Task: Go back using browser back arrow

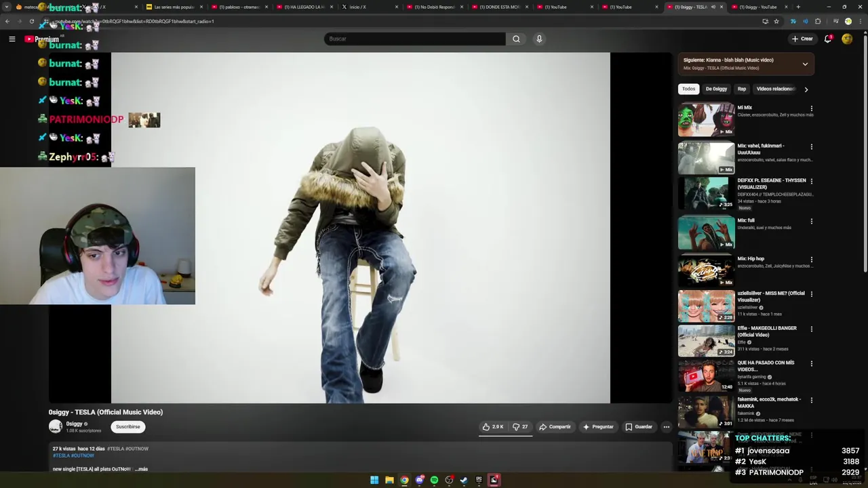Action: pyautogui.click(x=7, y=21)
